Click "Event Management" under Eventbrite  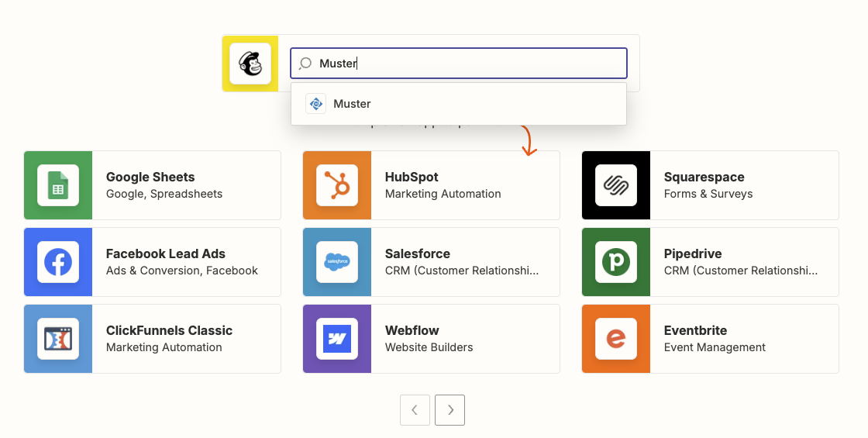pos(715,347)
